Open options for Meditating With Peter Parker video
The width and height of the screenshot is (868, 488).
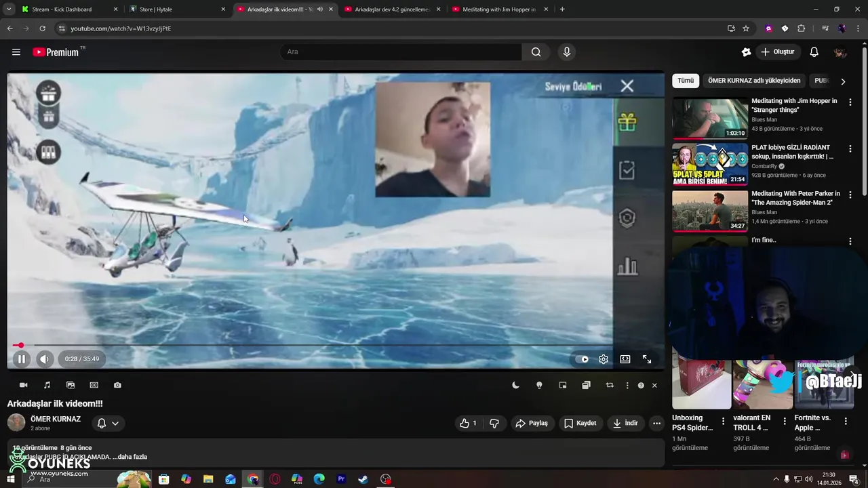click(850, 195)
